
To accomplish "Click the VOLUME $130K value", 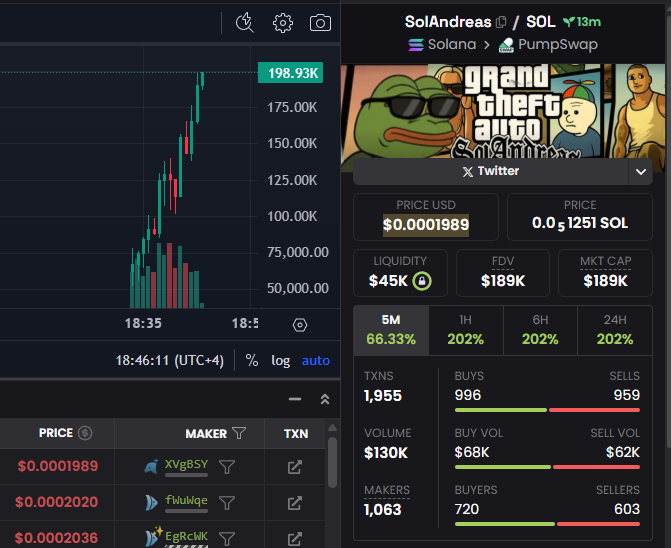I will tap(386, 453).
